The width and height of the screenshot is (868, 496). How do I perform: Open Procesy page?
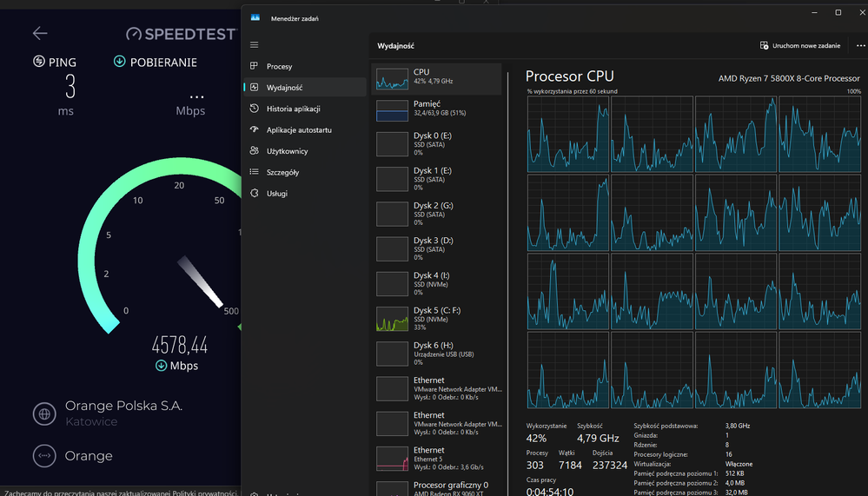[x=305, y=66]
